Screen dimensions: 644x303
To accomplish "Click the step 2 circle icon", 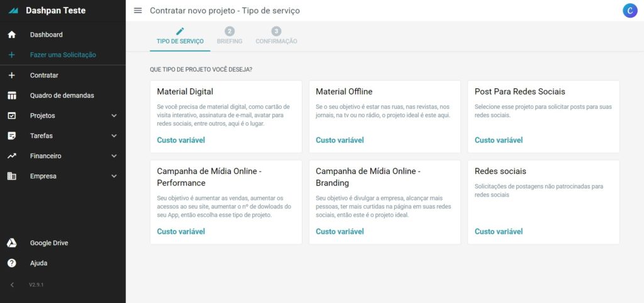I will (x=230, y=31).
